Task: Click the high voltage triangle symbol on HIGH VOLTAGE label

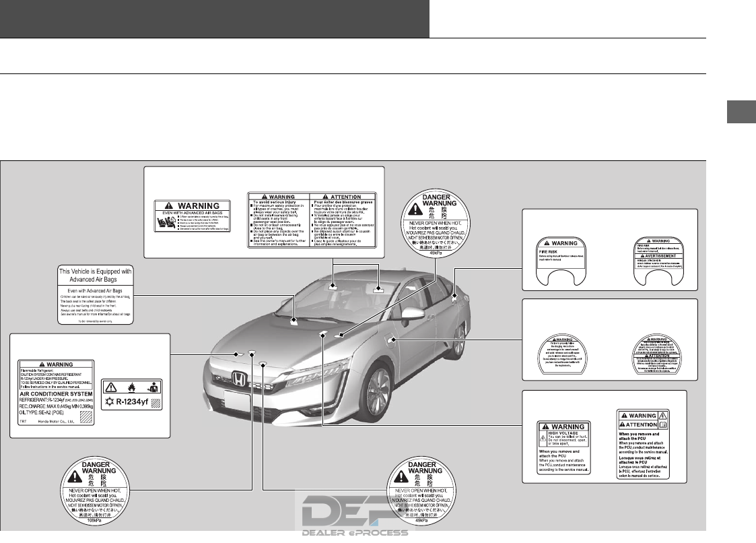Action: [543, 439]
